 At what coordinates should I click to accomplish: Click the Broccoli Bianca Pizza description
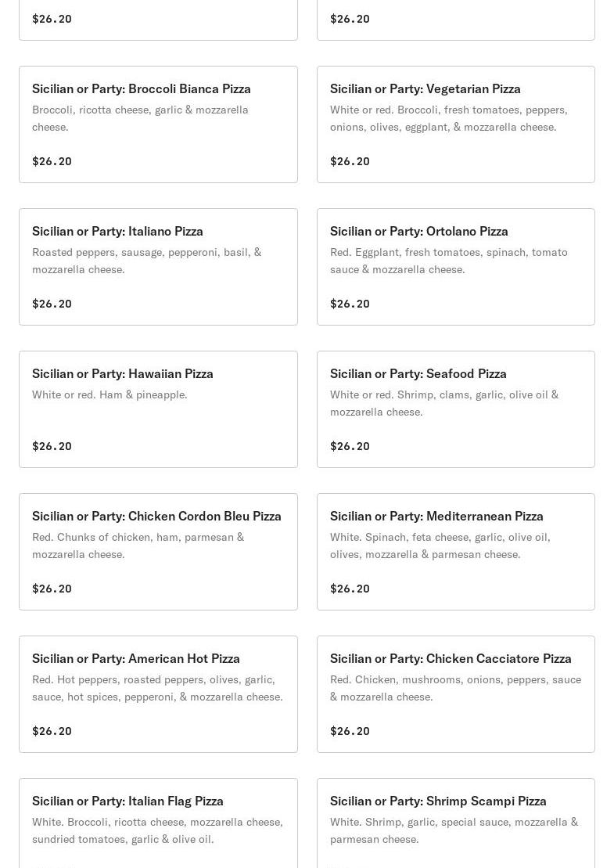pyautogui.click(x=140, y=118)
